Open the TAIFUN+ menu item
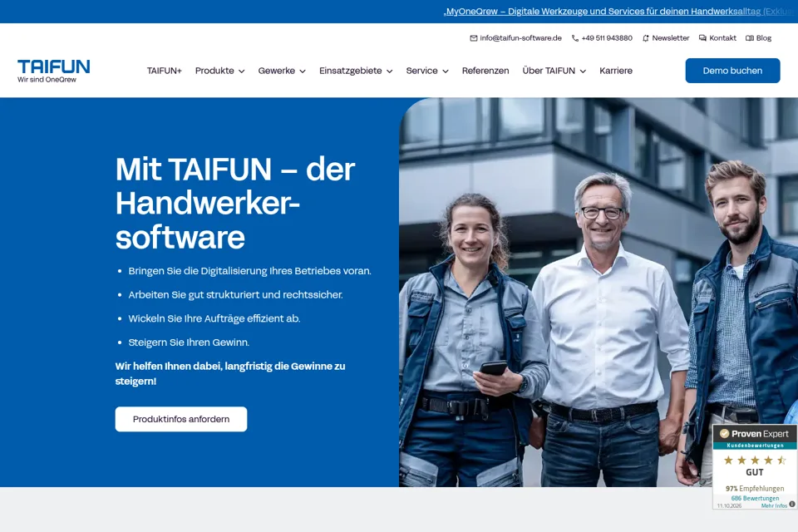Image resolution: width=798 pixels, height=532 pixels. click(165, 71)
